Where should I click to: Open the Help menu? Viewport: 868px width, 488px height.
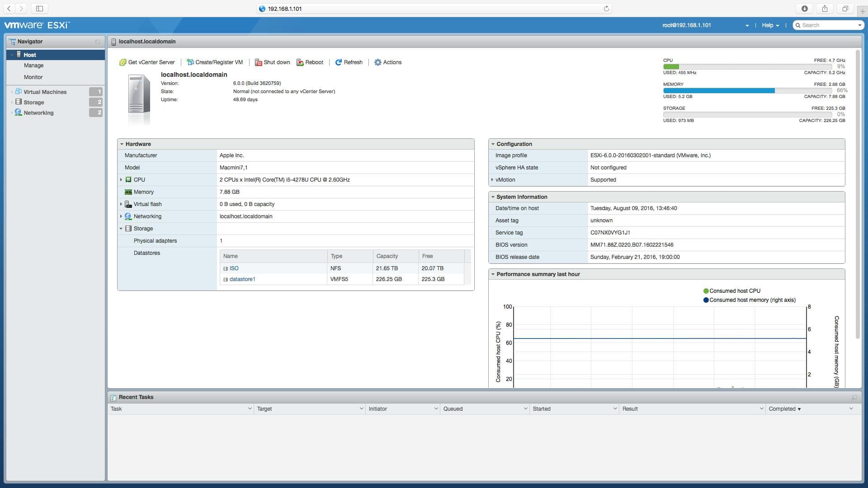click(x=770, y=25)
